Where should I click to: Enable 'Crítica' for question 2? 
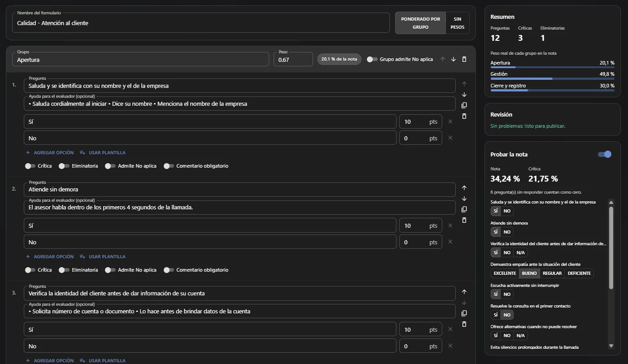[x=30, y=270]
